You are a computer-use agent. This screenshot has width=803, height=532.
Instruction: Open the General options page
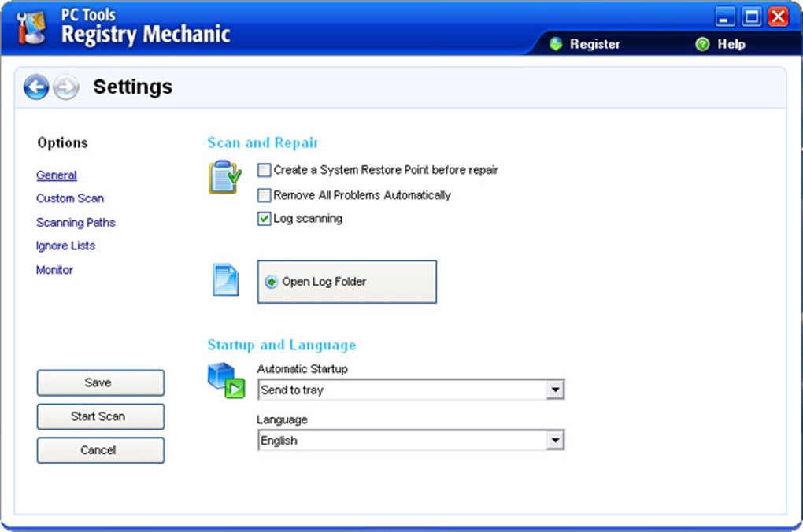(57, 175)
